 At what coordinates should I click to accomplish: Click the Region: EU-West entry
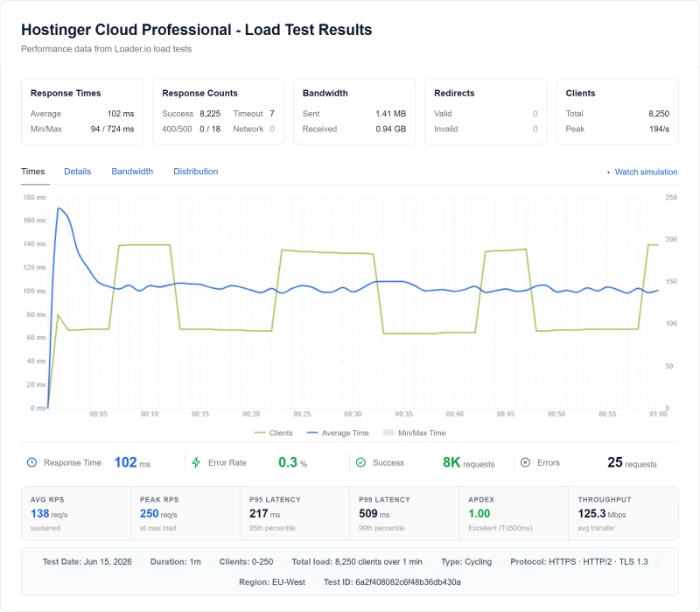click(272, 582)
